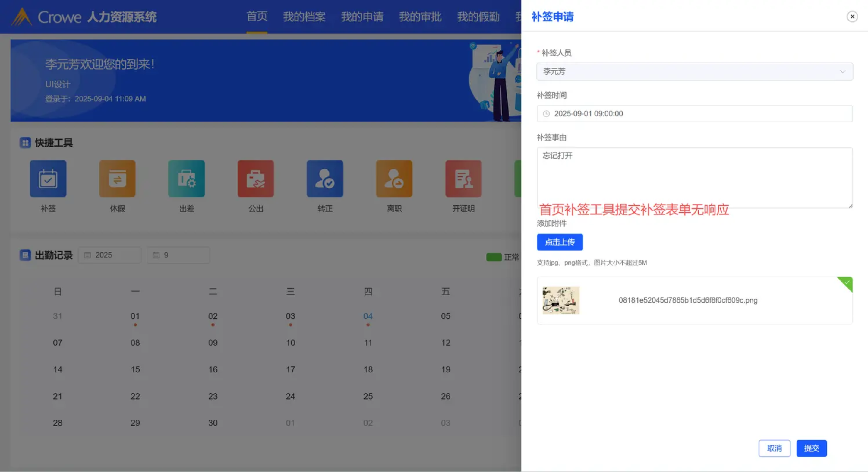
Task: Close the 补签申请 panel with X icon
Action: (852, 17)
